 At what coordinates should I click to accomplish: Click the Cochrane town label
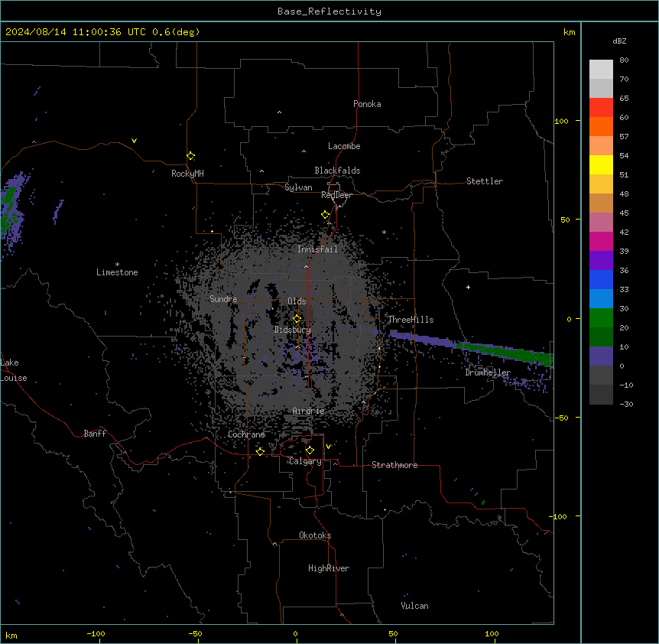(246, 434)
